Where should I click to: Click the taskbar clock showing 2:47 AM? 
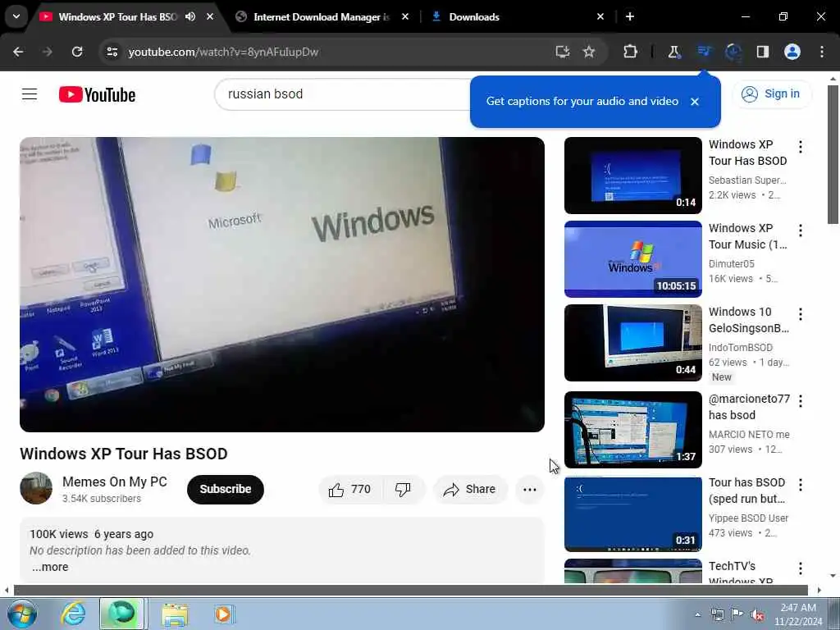pyautogui.click(x=798, y=614)
